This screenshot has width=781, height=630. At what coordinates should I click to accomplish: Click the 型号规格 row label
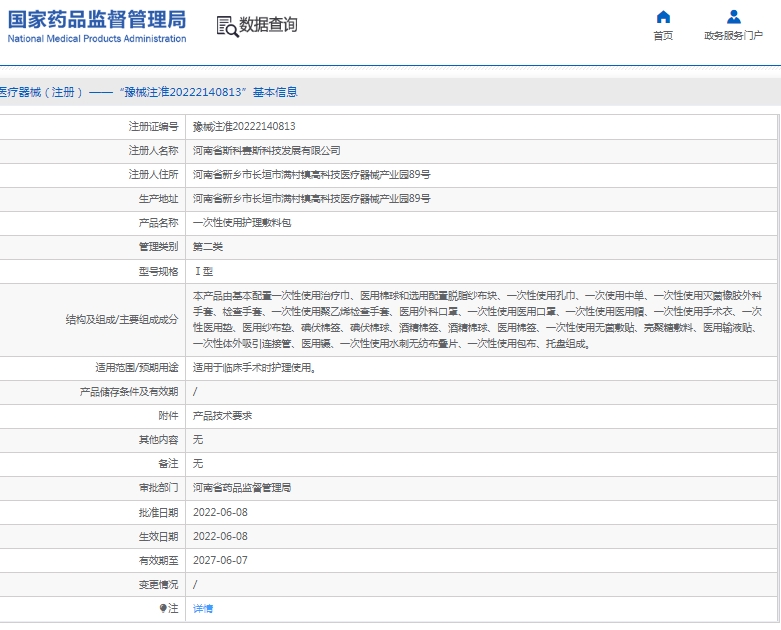pos(158,271)
